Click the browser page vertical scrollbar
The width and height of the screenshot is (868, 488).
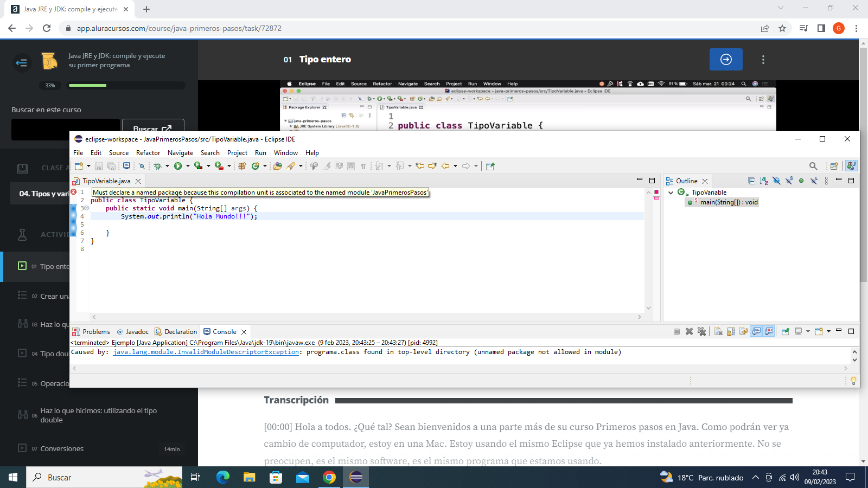(863, 165)
